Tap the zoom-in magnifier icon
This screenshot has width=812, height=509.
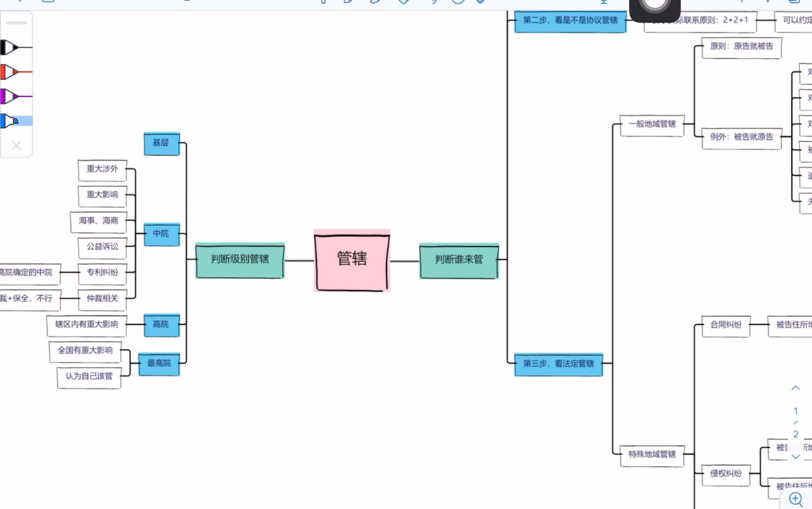click(796, 499)
